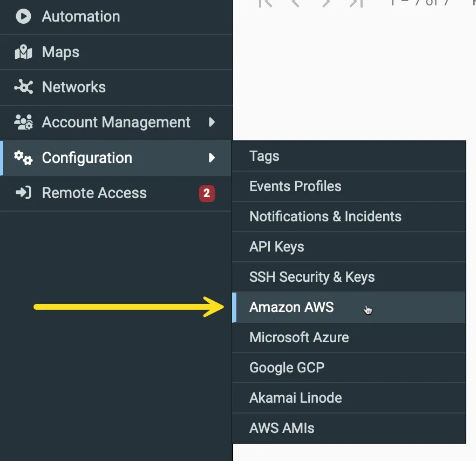
Task: Select Tags in Configuration submenu
Action: (x=349, y=156)
